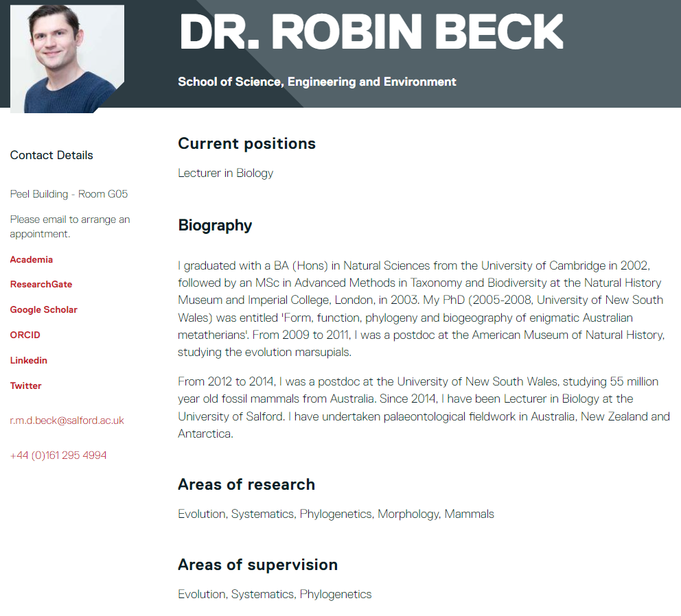
Task: Click the biography paragraph starting 'From 2012 to 2014'
Action: pyautogui.click(x=424, y=407)
